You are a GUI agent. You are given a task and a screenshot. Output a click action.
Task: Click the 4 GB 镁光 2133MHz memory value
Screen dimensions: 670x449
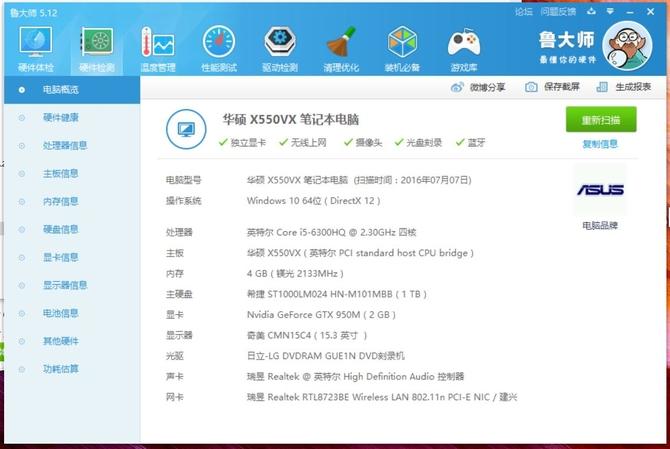point(295,273)
